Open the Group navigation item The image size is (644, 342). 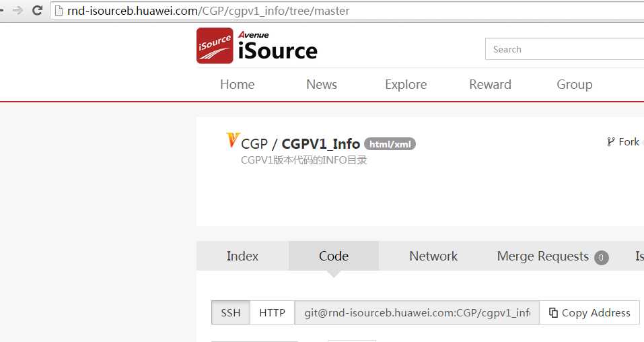point(575,84)
